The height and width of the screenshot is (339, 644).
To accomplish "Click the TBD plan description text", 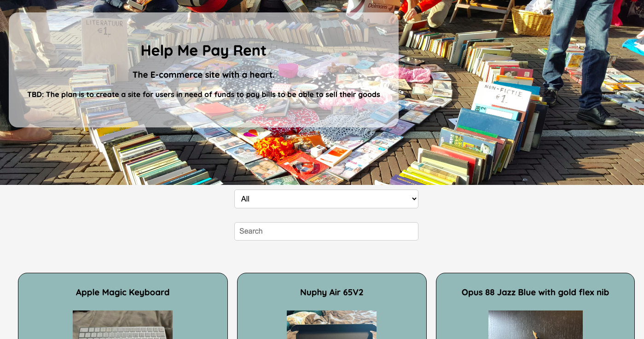I will click(203, 95).
